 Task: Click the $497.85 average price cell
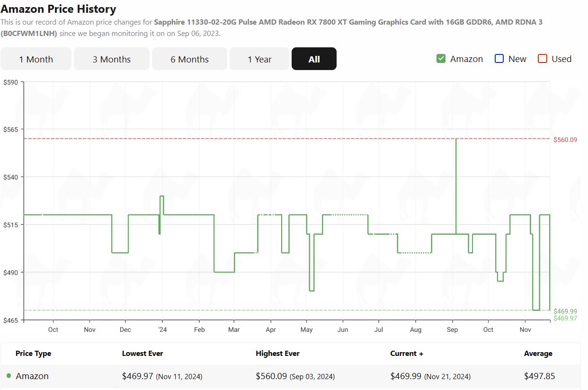coord(539,376)
